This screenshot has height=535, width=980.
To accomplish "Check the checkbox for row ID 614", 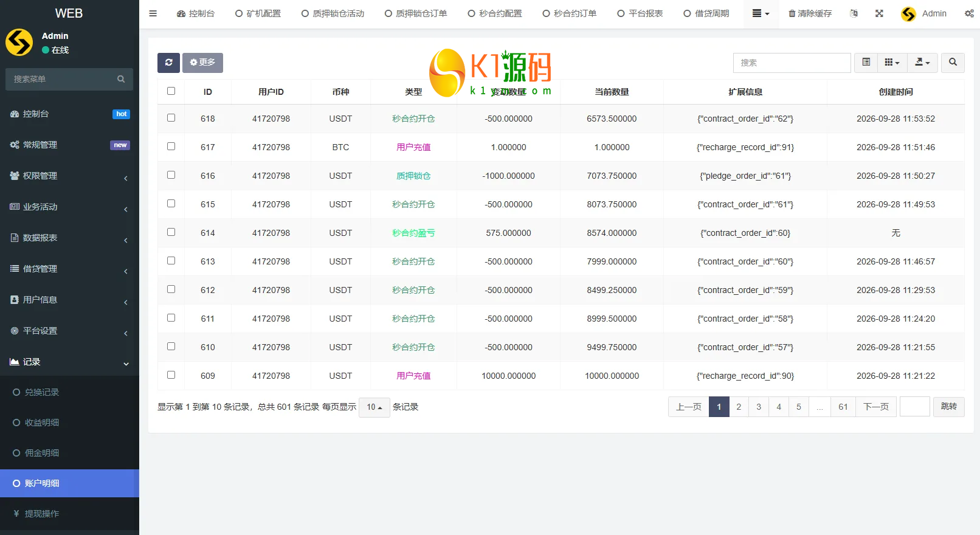I will pos(171,232).
